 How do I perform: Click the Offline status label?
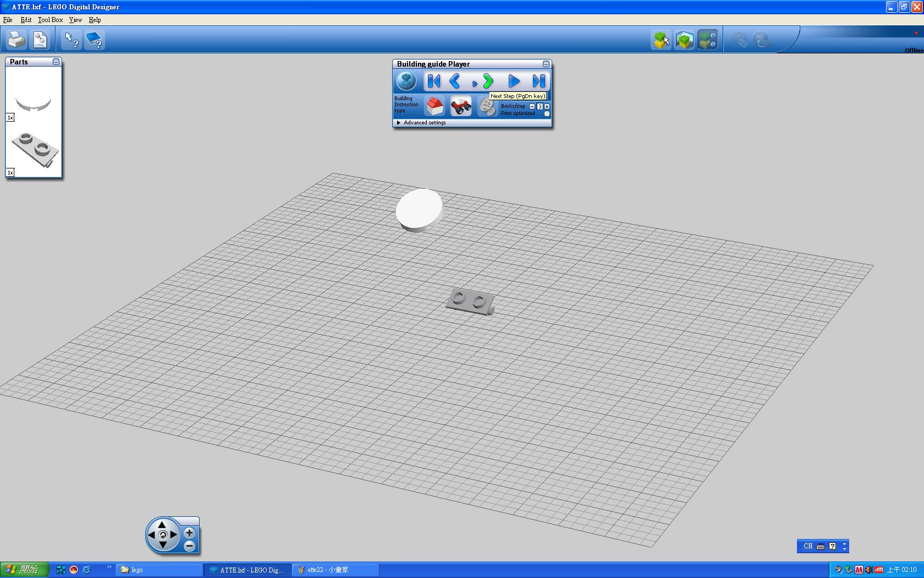pos(914,50)
